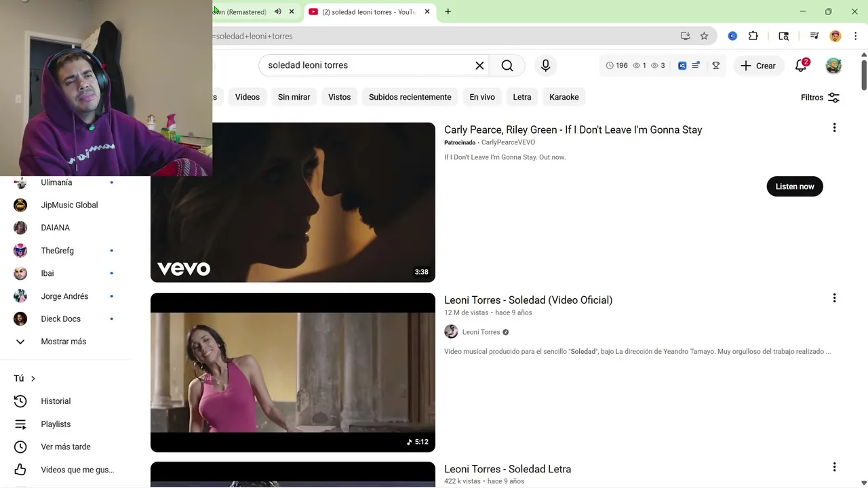868x488 pixels.
Task: Play the Soledad Video Oficial thumbnail
Action: pos(293,373)
